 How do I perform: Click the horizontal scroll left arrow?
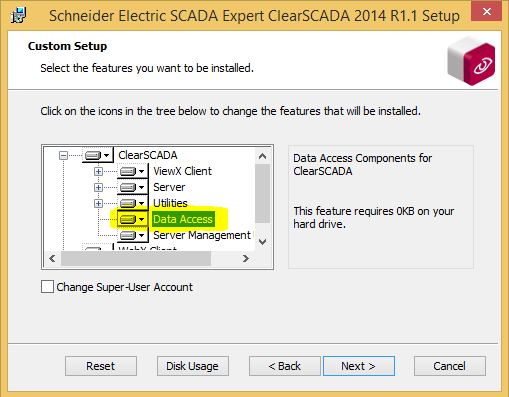click(52, 258)
